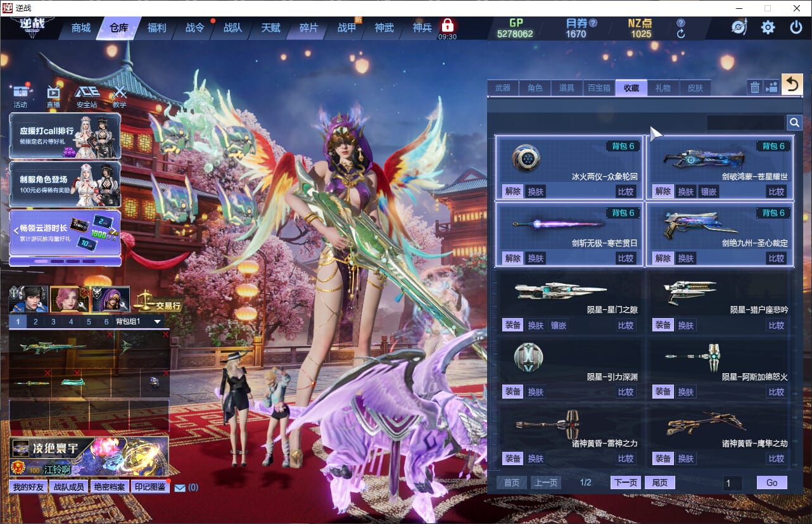Image resolution: width=812 pixels, height=524 pixels.
Task: Show previous banner with left chevron
Action: (x=16, y=231)
